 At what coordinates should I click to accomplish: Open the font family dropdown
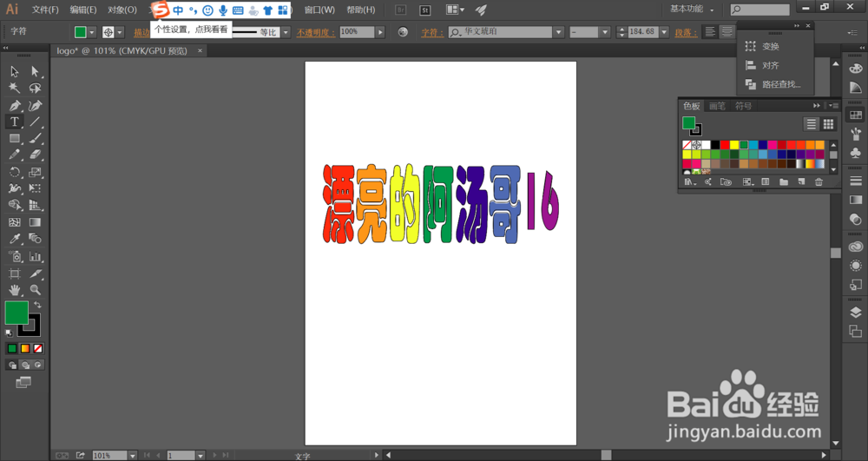(x=558, y=32)
